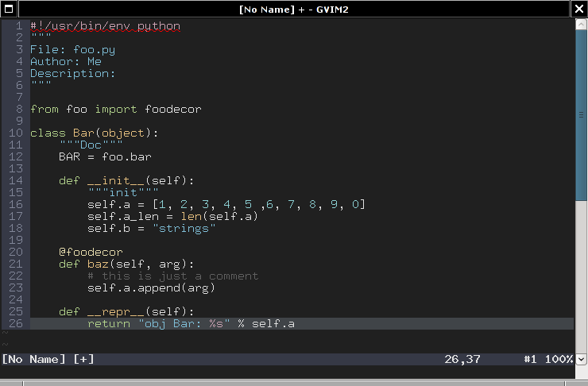Click the "def __repr__(self):" line
The width and height of the screenshot is (588, 386).
click(126, 311)
